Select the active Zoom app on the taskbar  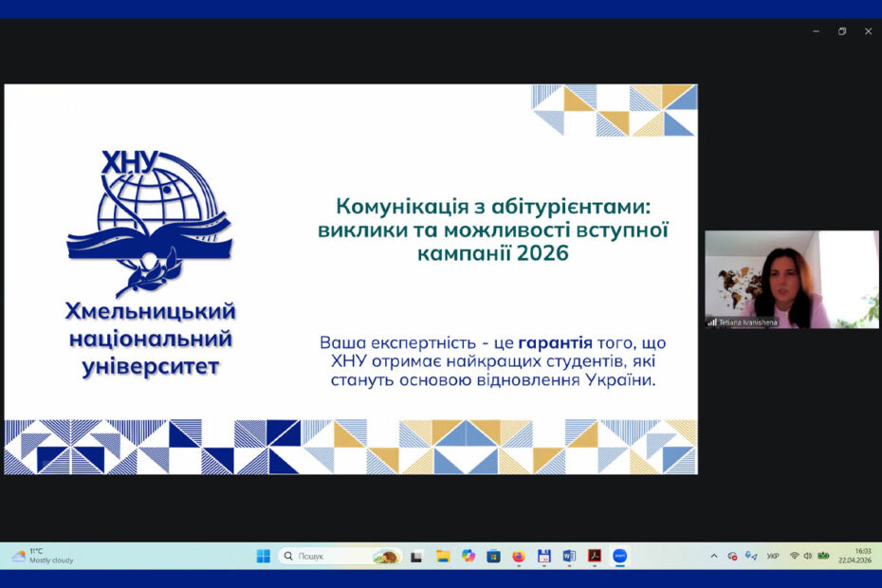(x=619, y=557)
